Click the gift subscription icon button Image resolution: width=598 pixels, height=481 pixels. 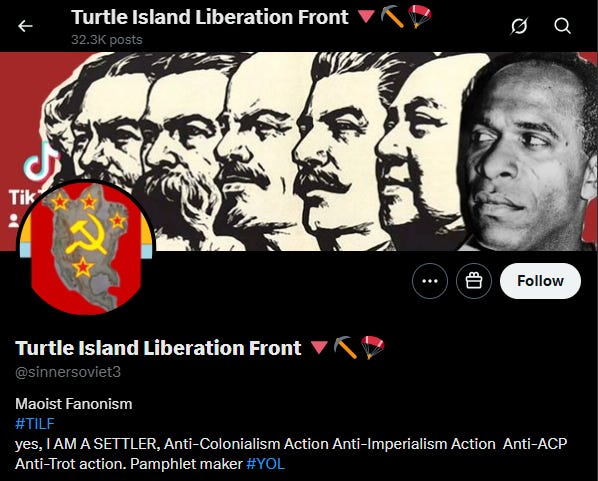pyautogui.click(x=474, y=281)
